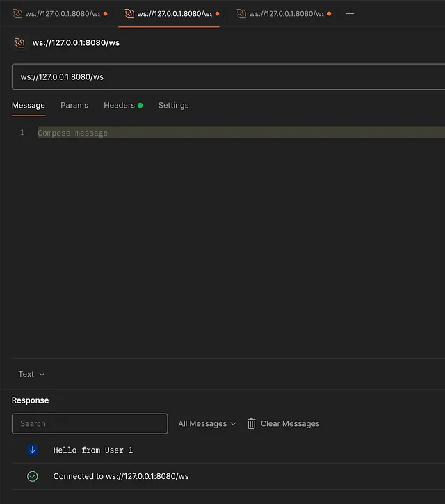Screen dimensions: 445x504
Task: Click the Search messages field
Action: [90, 423]
